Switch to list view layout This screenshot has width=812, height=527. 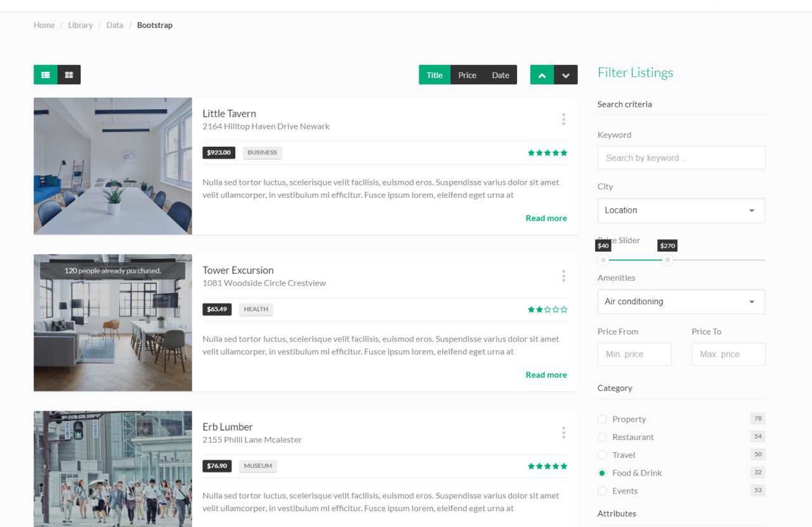(46, 75)
